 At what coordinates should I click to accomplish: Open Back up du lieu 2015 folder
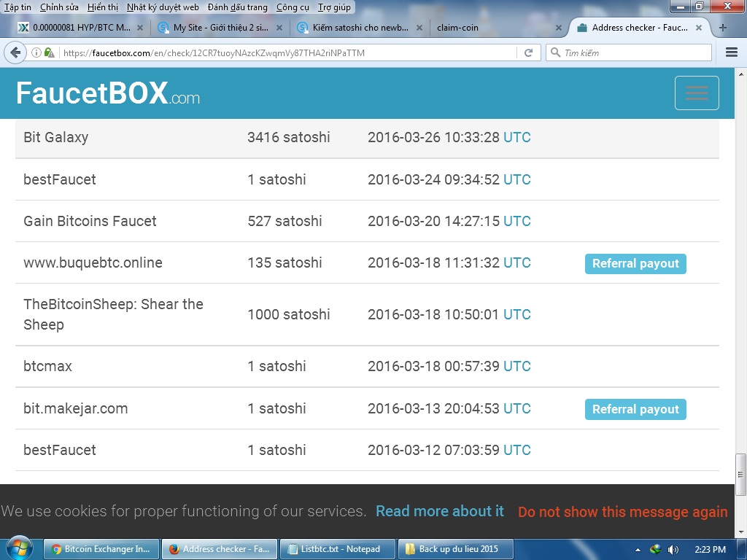point(455,549)
